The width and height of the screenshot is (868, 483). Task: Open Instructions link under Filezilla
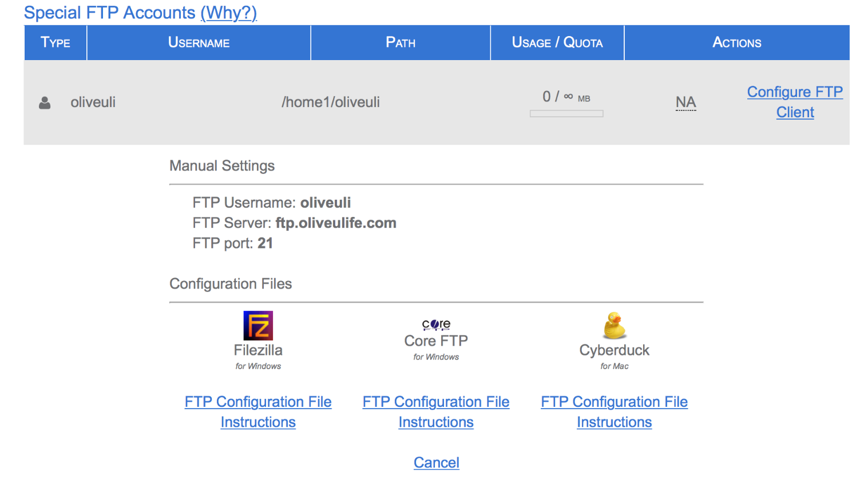[258, 422]
